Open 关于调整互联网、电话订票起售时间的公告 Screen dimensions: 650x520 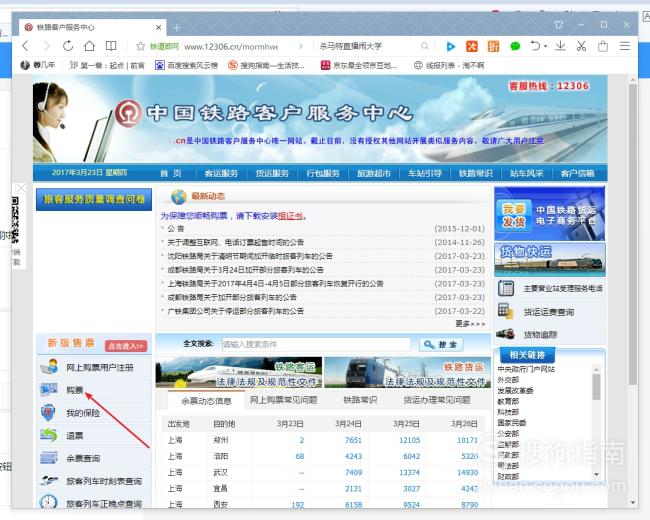click(235, 242)
